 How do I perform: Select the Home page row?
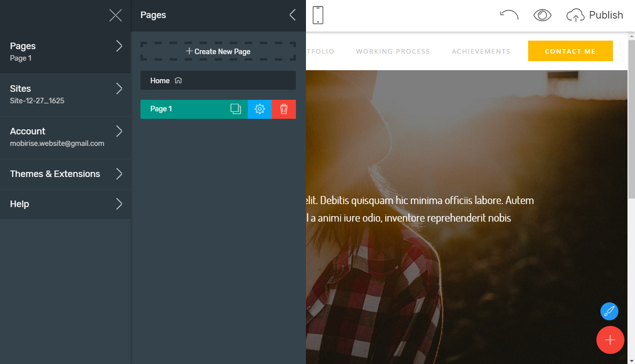218,80
